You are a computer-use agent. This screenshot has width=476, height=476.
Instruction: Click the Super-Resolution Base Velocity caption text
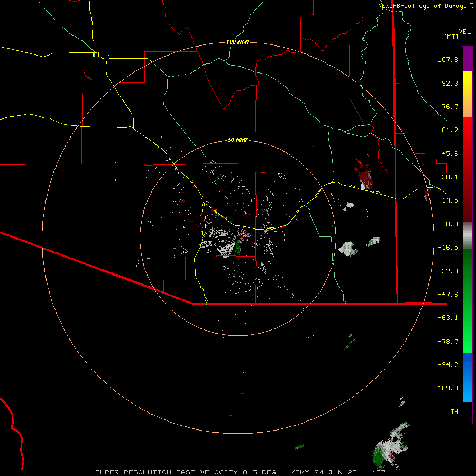(x=240, y=472)
